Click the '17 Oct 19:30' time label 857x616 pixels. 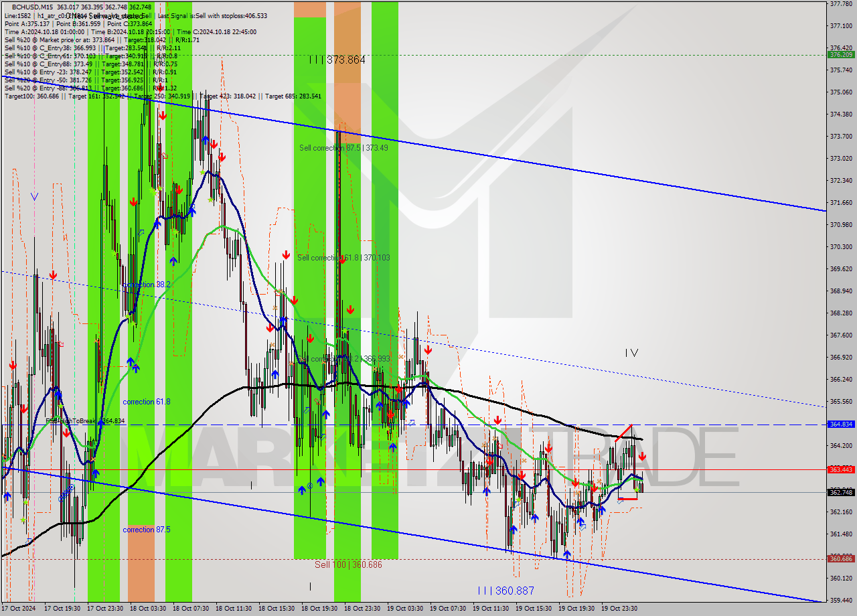[x=62, y=609]
